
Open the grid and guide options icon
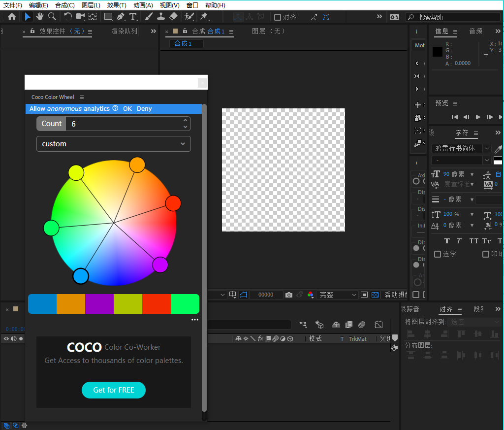(x=233, y=295)
